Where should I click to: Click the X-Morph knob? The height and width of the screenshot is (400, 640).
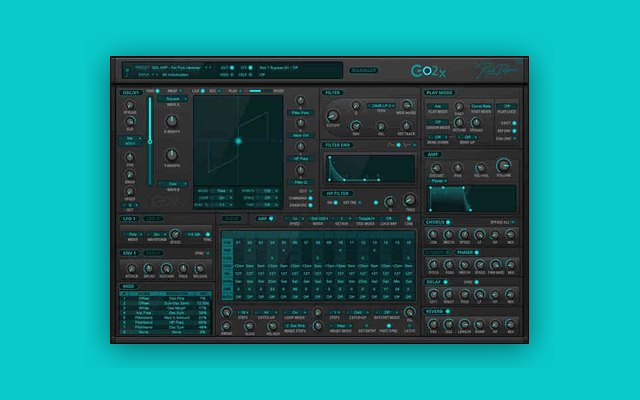(x=171, y=121)
